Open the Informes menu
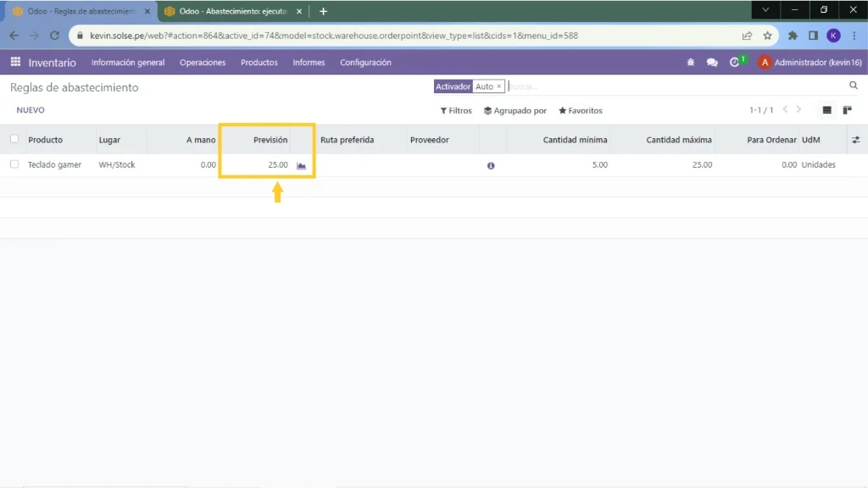The height and width of the screenshot is (488, 868). [309, 63]
